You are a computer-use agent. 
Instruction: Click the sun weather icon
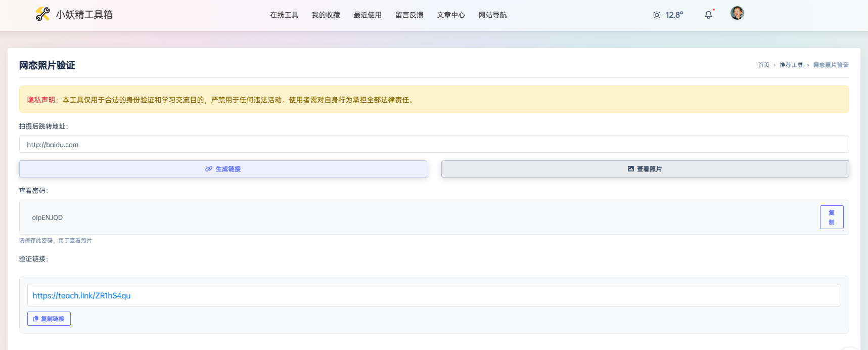pyautogui.click(x=657, y=15)
